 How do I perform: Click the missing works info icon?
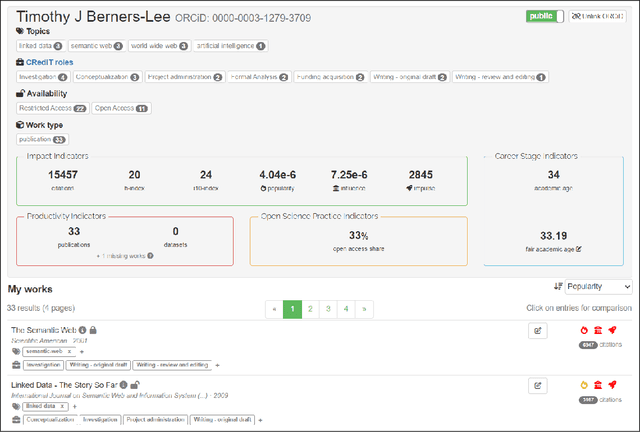click(151, 256)
